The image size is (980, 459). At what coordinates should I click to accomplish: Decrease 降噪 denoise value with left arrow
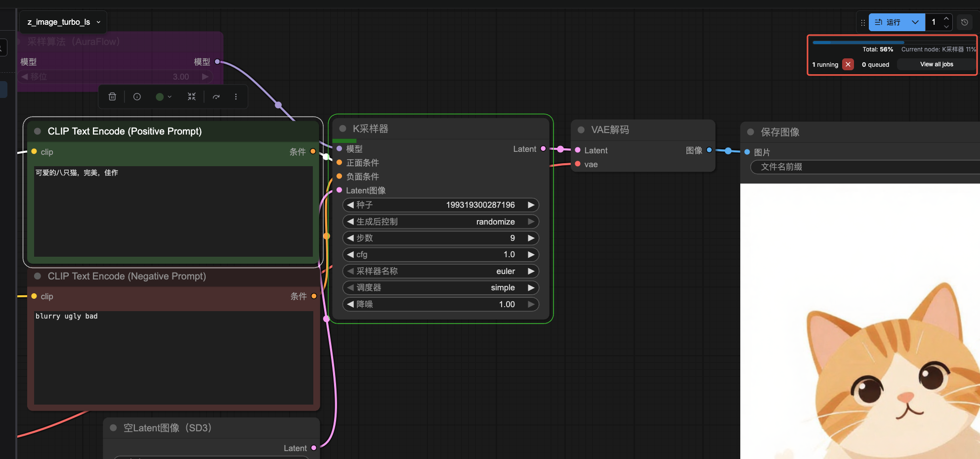tap(350, 304)
